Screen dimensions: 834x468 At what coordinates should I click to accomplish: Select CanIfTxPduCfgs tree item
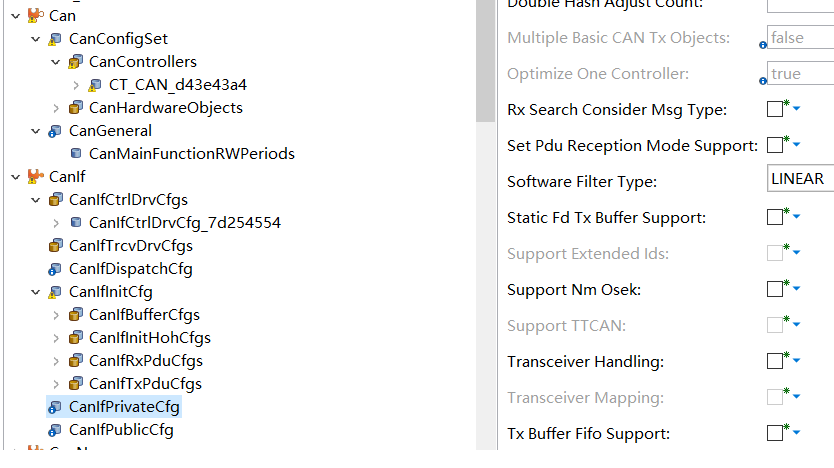(x=145, y=384)
